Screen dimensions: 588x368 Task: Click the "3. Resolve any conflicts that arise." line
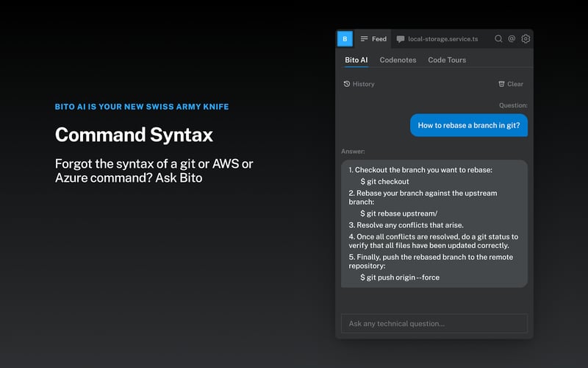(406, 225)
